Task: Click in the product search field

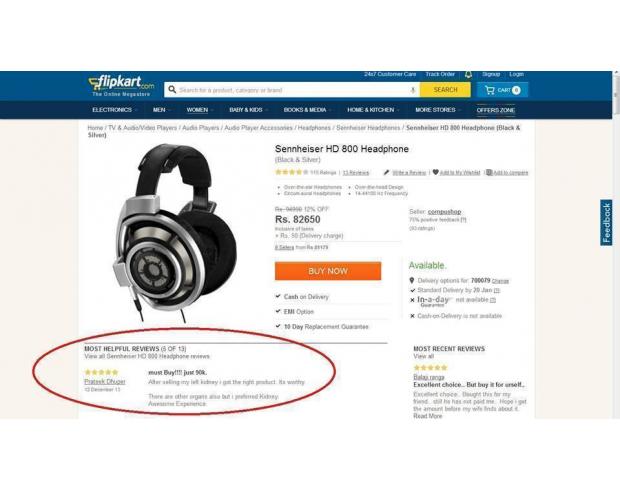Action: 292,90
